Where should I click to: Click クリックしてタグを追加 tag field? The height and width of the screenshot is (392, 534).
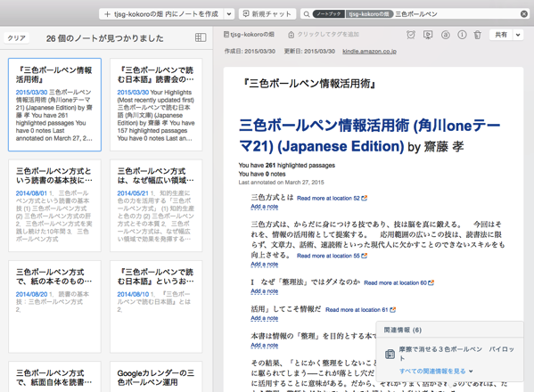tap(328, 35)
